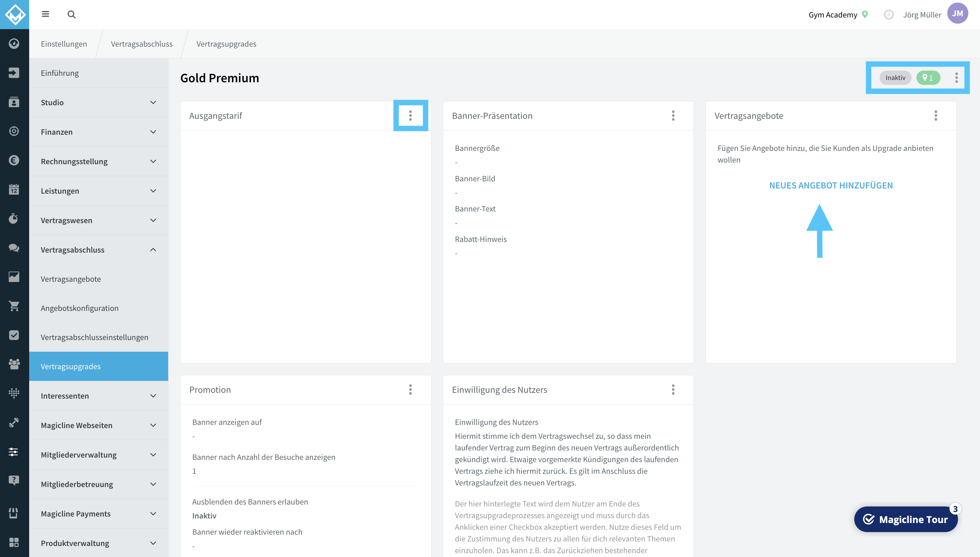The width and height of the screenshot is (980, 557).
Task: Click the Jörg Müller user name
Action: (x=922, y=15)
